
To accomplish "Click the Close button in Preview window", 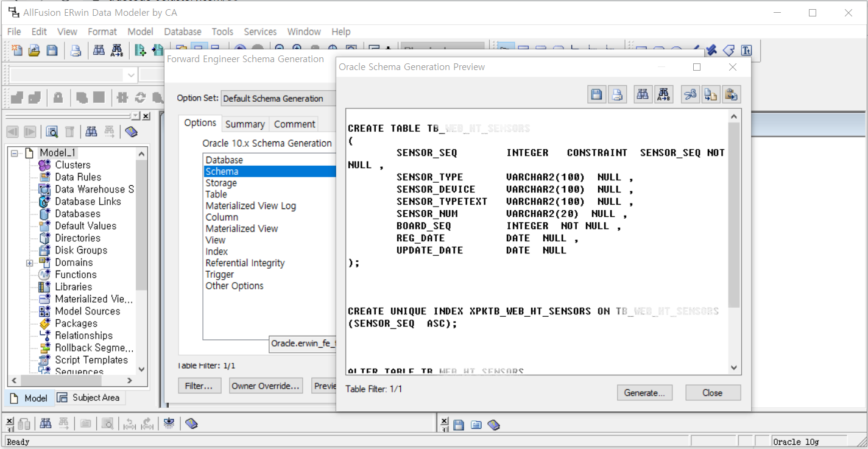I will [713, 393].
